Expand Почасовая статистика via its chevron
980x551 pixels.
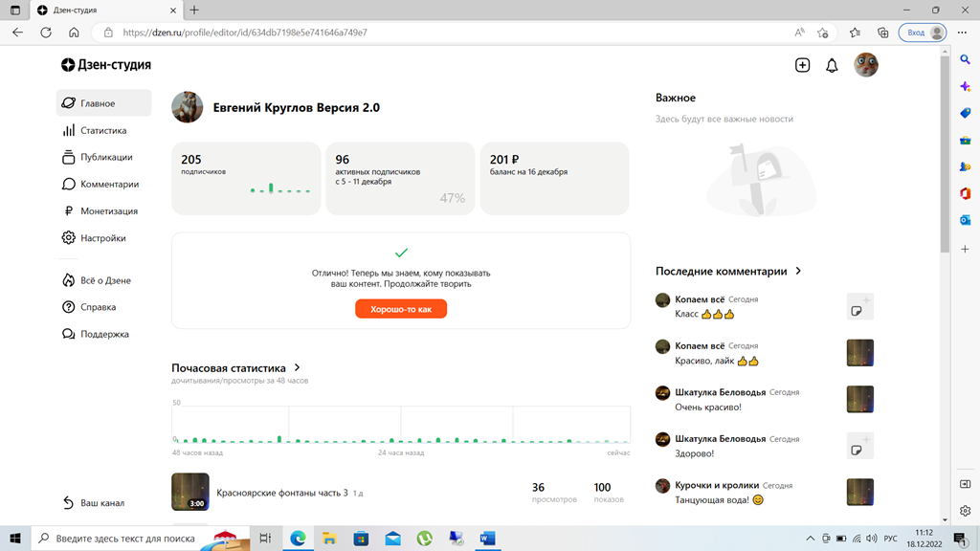[x=298, y=368]
